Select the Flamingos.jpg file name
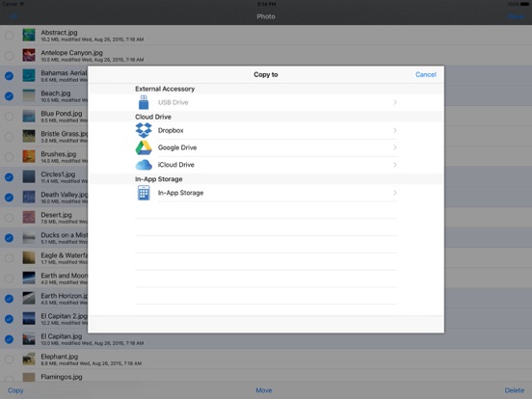This screenshot has width=532, height=399. (x=62, y=377)
